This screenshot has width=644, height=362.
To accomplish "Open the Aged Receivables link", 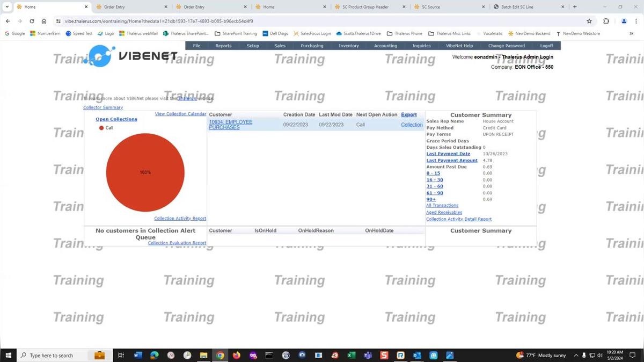I will (x=444, y=212).
